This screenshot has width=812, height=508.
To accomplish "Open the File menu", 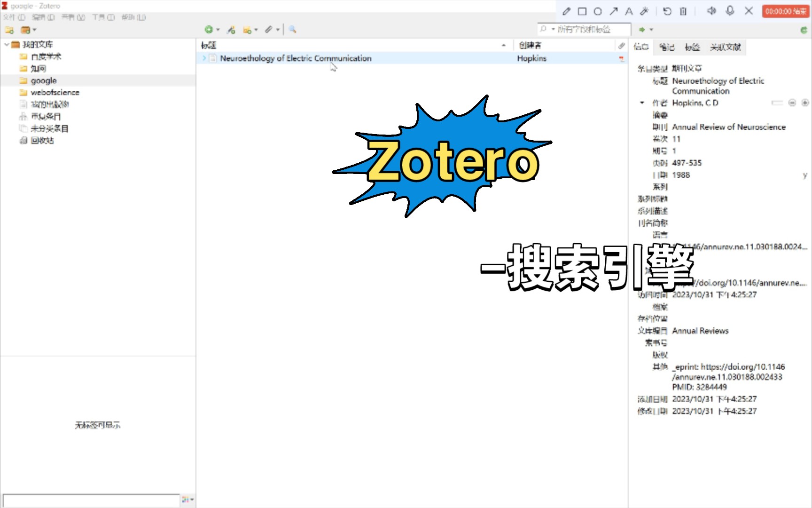I will coord(14,17).
